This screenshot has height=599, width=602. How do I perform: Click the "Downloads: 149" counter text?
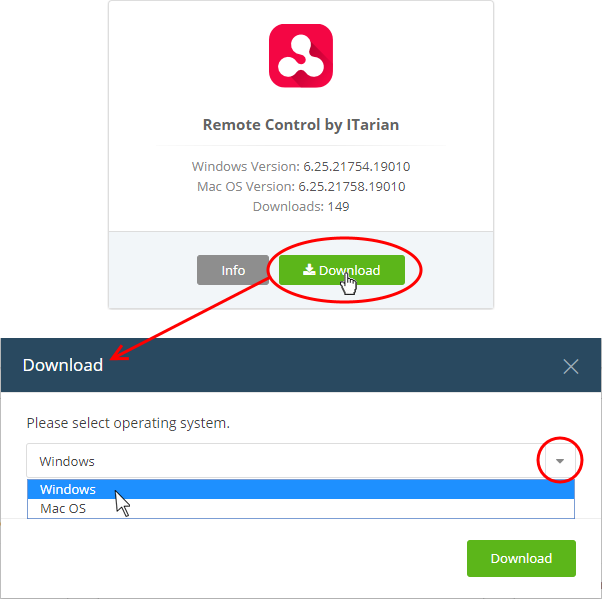pyautogui.click(x=301, y=207)
